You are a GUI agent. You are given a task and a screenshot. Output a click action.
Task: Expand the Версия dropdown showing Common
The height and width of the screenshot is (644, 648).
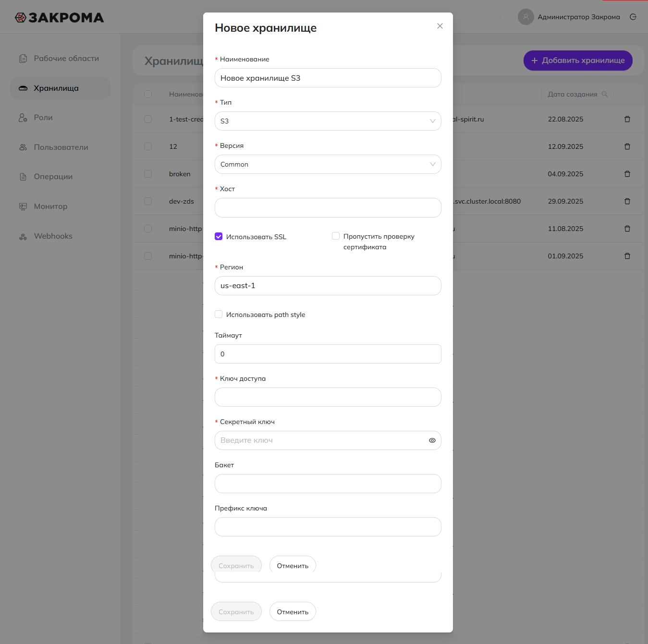(x=328, y=164)
